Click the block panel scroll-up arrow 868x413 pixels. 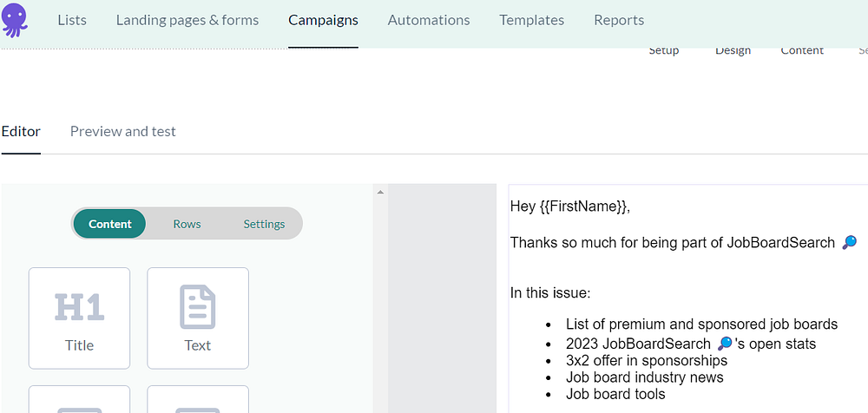click(x=380, y=192)
